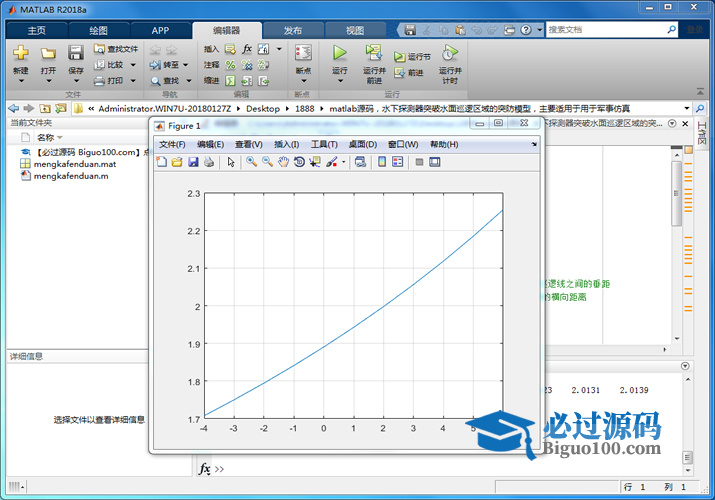
Task: Toggle Insert Legend in Figure toolbar
Action: (x=397, y=162)
